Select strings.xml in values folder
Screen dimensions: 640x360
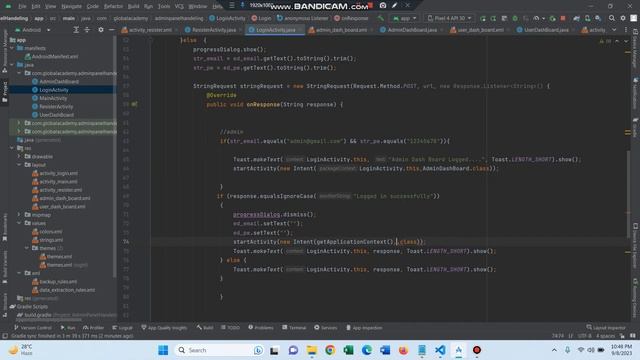[51, 240]
